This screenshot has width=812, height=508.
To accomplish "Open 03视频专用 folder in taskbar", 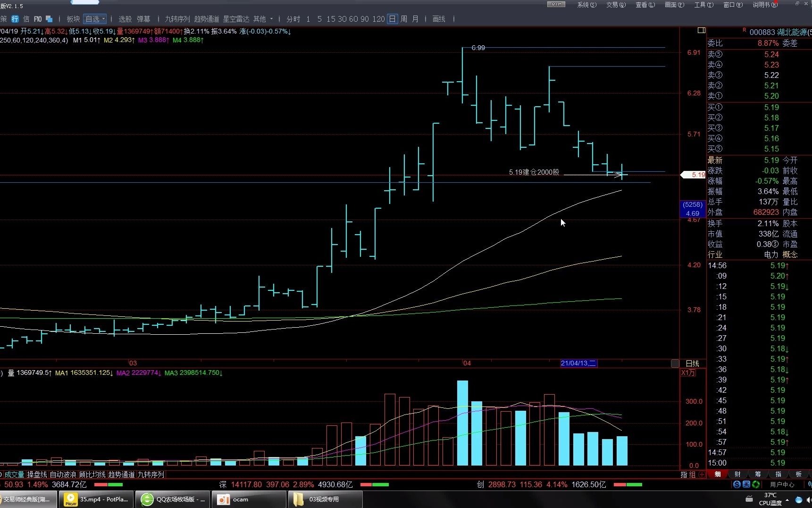I will click(325, 499).
